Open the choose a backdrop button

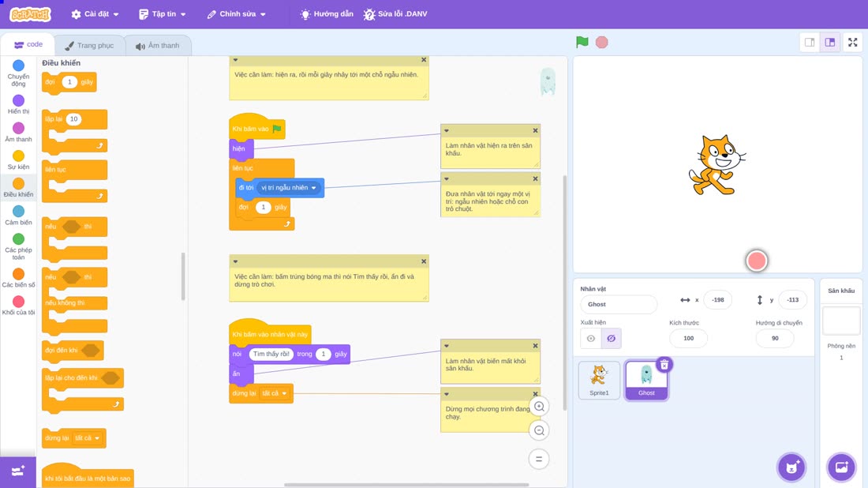pyautogui.click(x=841, y=467)
